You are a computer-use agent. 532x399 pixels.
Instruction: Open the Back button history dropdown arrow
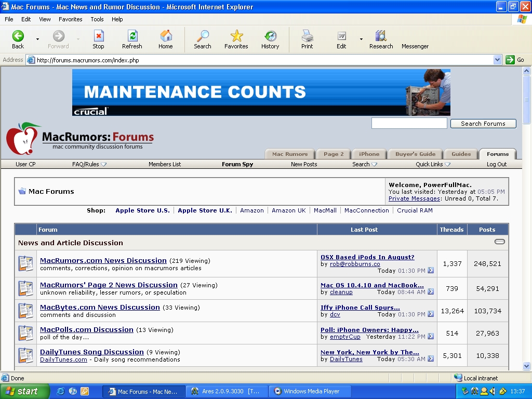coord(37,39)
